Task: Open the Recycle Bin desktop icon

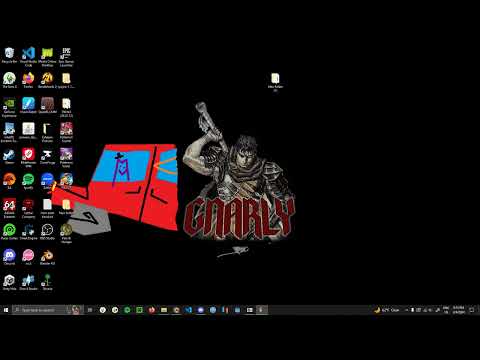Action: [x=9, y=55]
